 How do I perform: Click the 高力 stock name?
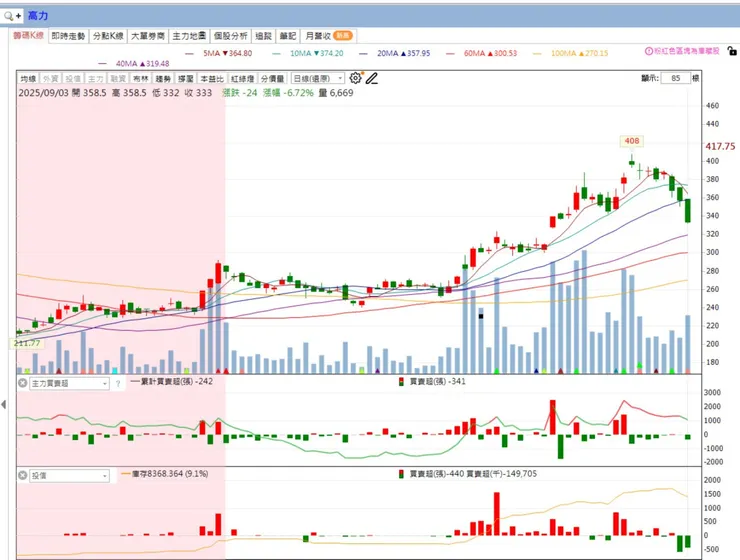click(x=38, y=16)
